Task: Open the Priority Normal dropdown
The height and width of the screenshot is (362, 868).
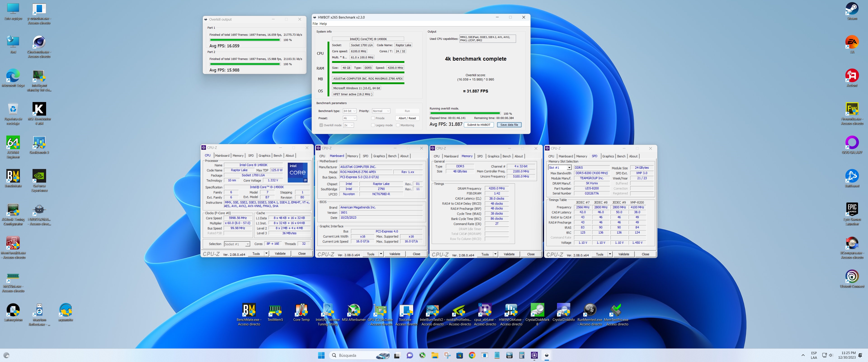Action: point(381,111)
